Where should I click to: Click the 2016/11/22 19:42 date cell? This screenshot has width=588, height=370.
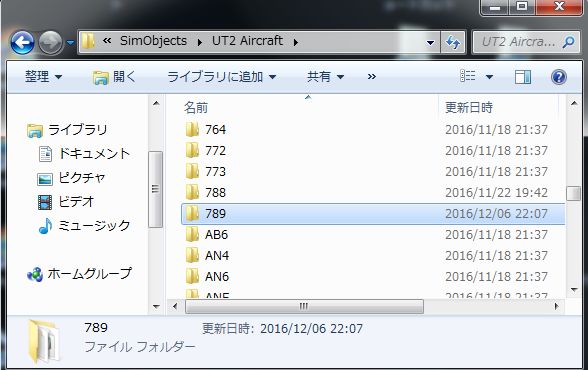click(496, 193)
